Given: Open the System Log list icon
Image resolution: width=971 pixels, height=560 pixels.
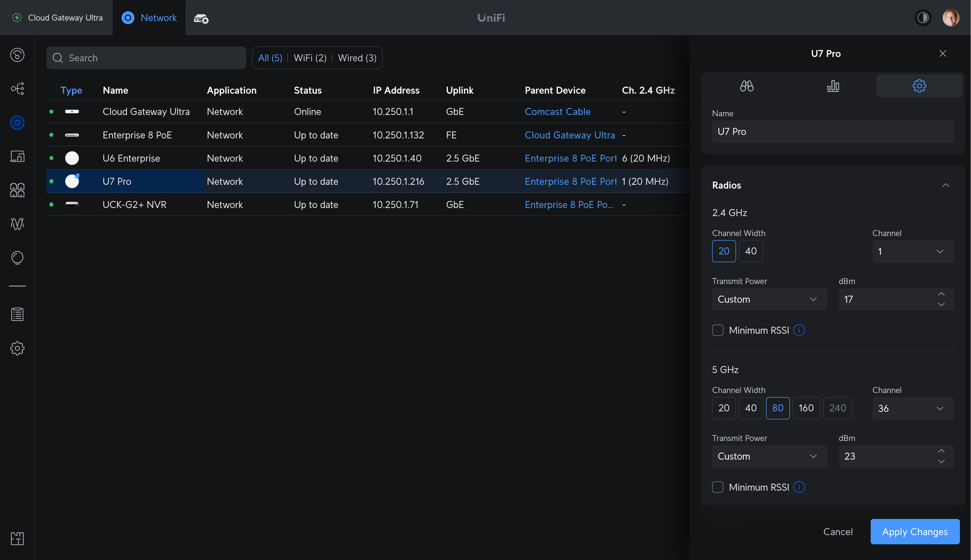Looking at the screenshot, I should (x=17, y=314).
